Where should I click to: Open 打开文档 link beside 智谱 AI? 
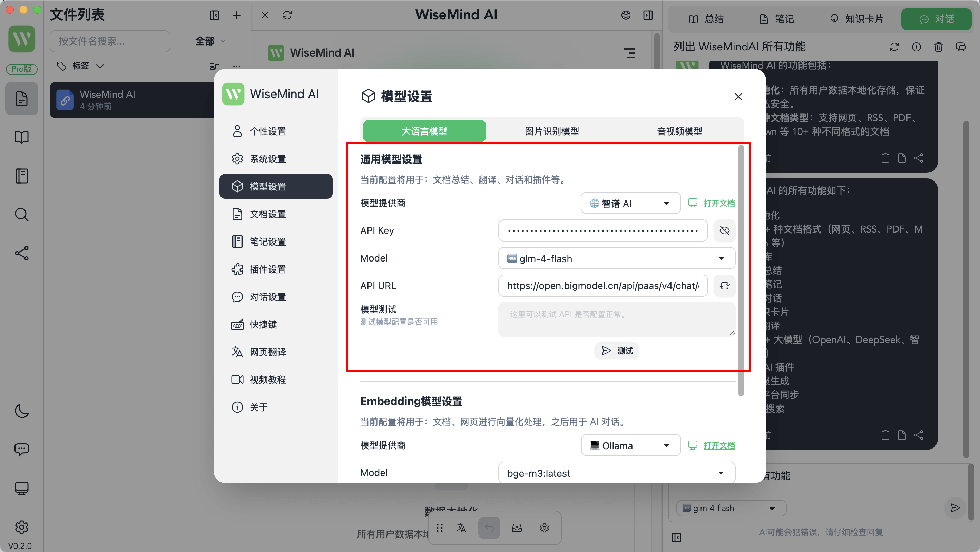click(x=719, y=203)
